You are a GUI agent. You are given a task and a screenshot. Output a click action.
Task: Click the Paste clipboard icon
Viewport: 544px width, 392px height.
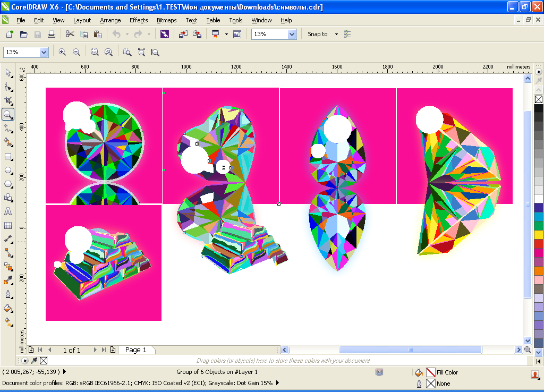98,34
